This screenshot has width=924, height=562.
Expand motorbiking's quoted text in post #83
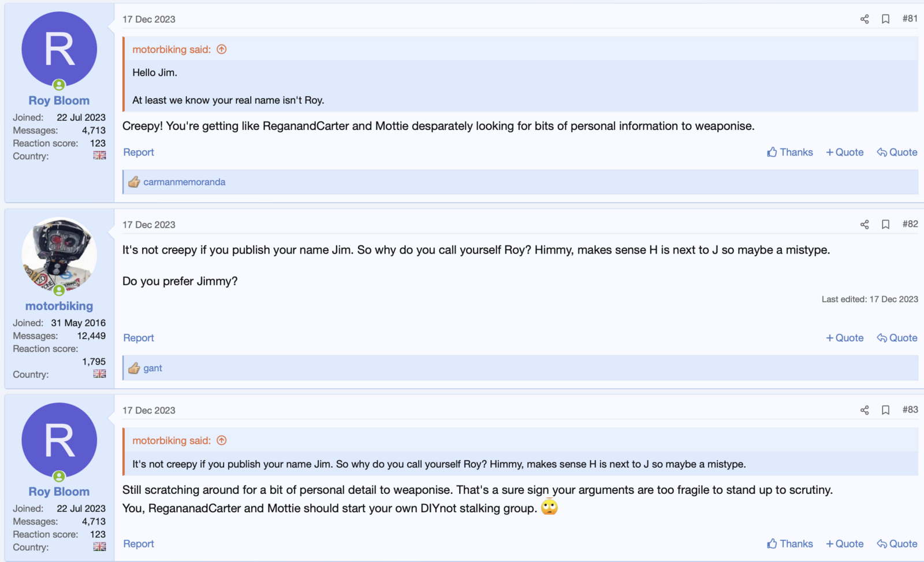point(439,464)
